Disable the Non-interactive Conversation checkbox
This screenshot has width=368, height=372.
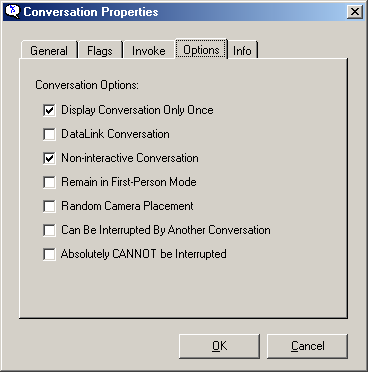(49, 158)
